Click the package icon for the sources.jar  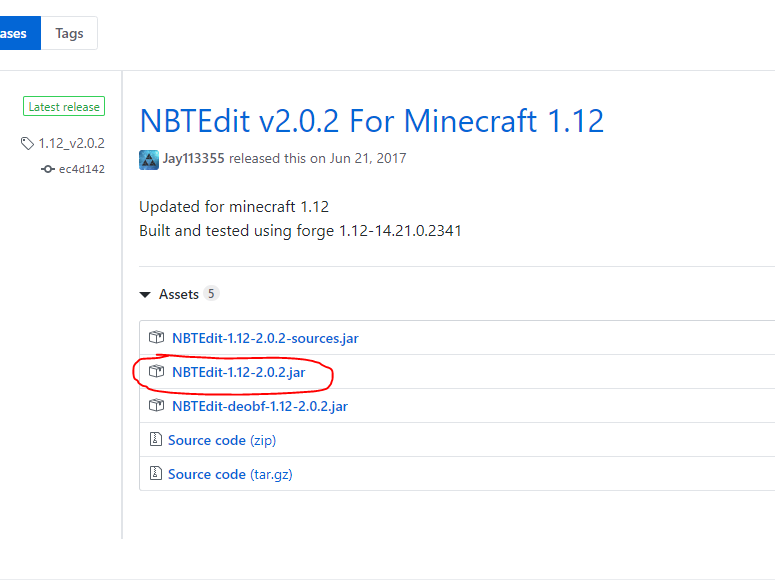156,337
